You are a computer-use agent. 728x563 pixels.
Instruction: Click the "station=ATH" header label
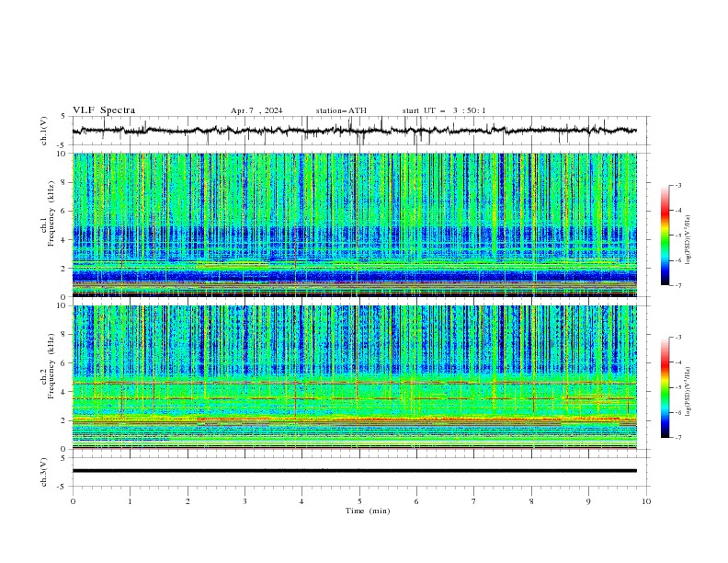(341, 110)
